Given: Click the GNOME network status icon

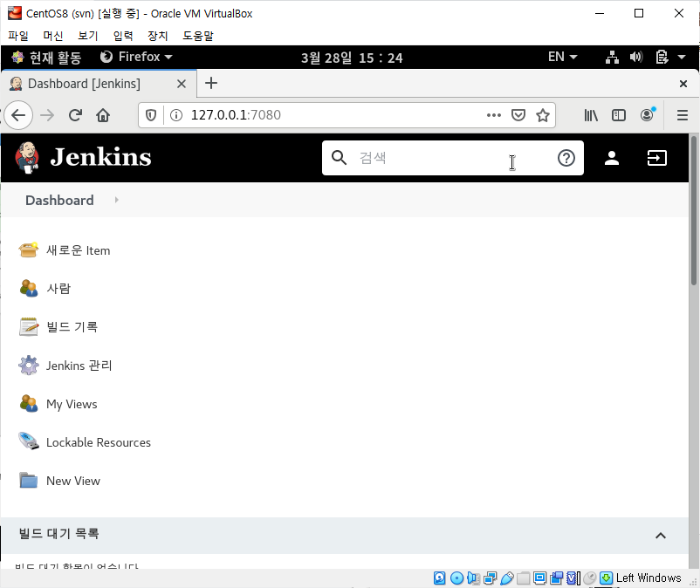Looking at the screenshot, I should click(612, 57).
